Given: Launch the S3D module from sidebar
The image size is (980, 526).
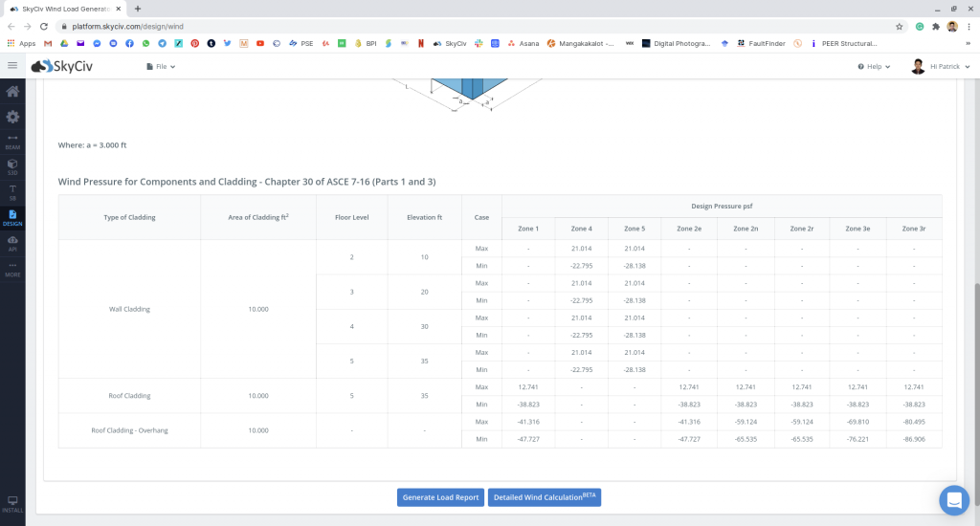Looking at the screenshot, I should click(12, 166).
